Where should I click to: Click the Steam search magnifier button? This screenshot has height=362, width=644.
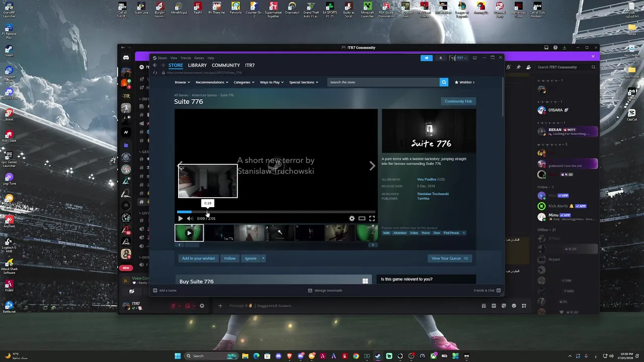click(444, 82)
